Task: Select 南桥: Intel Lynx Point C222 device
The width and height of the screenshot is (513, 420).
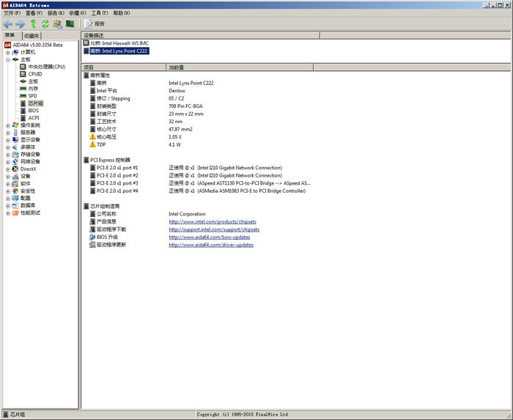Action: pos(119,51)
